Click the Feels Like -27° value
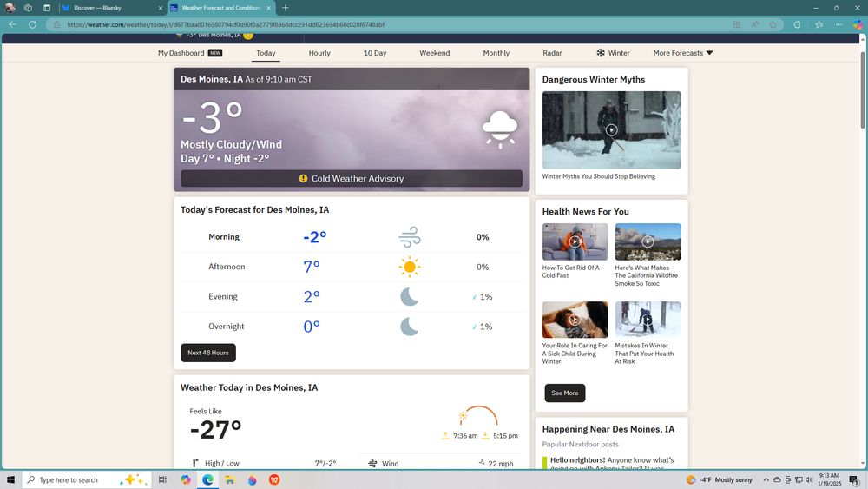 click(x=216, y=430)
